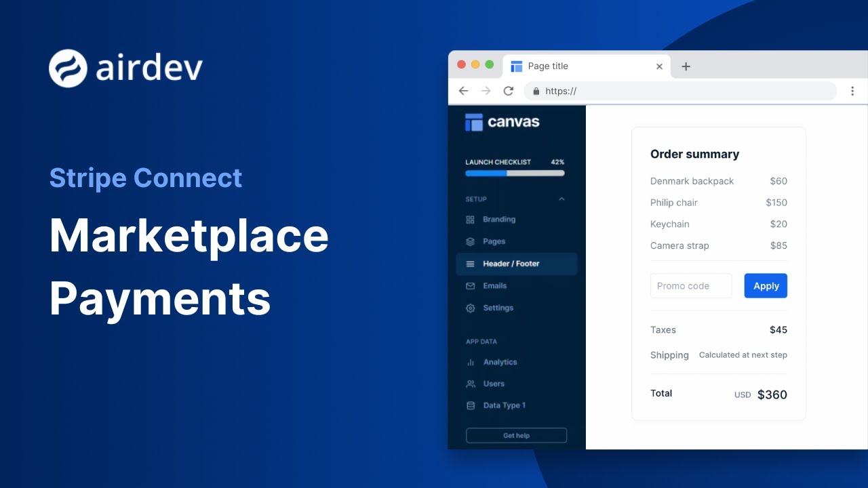The height and width of the screenshot is (488, 868).
Task: Click the Header / Footer lines icon
Action: (x=471, y=264)
